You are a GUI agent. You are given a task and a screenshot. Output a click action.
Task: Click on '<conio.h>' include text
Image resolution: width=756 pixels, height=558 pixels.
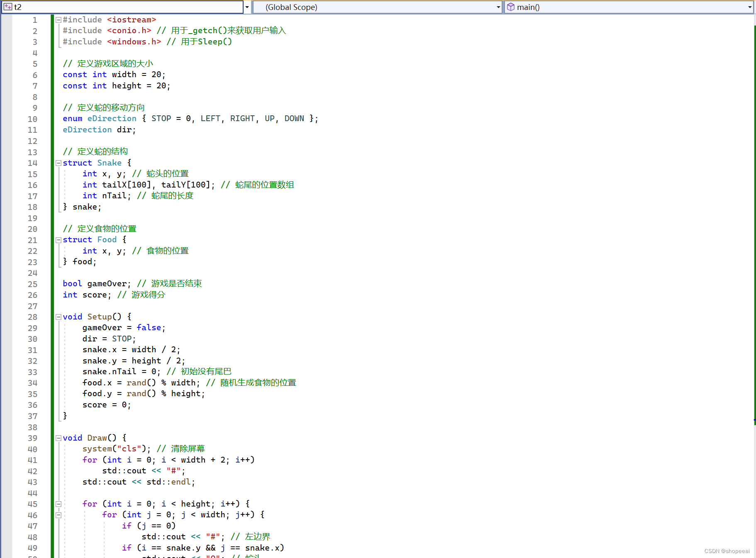[x=129, y=31]
